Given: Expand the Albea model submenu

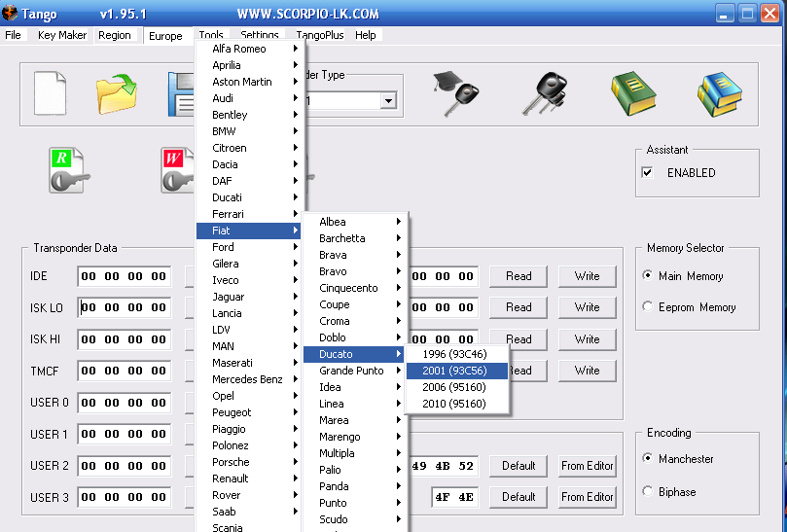Looking at the screenshot, I should click(355, 222).
